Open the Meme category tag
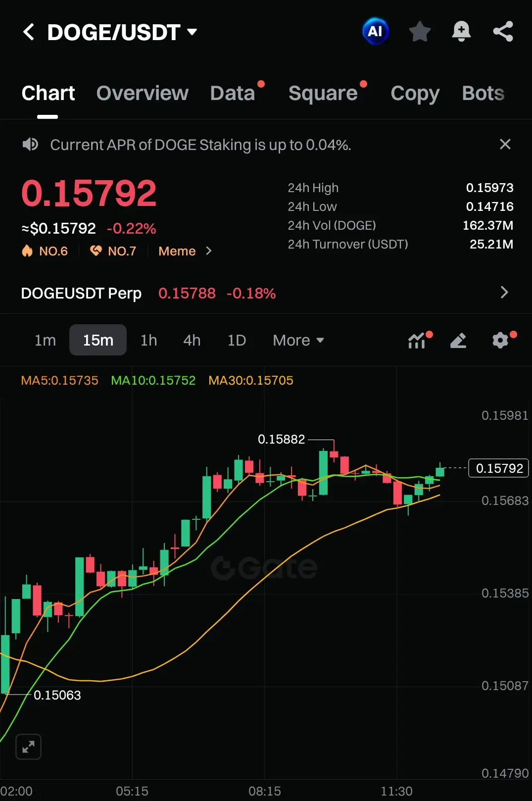The width and height of the screenshot is (532, 801). tap(177, 251)
